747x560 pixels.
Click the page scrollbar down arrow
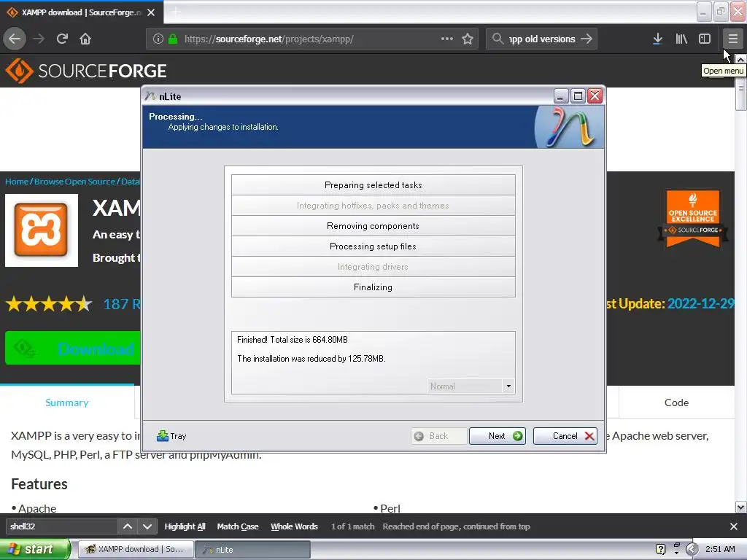[x=740, y=507]
